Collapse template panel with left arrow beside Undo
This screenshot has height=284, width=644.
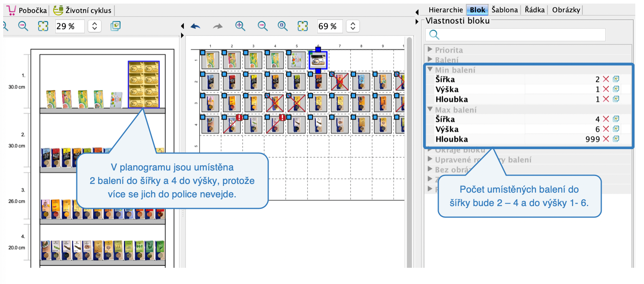pos(182,26)
